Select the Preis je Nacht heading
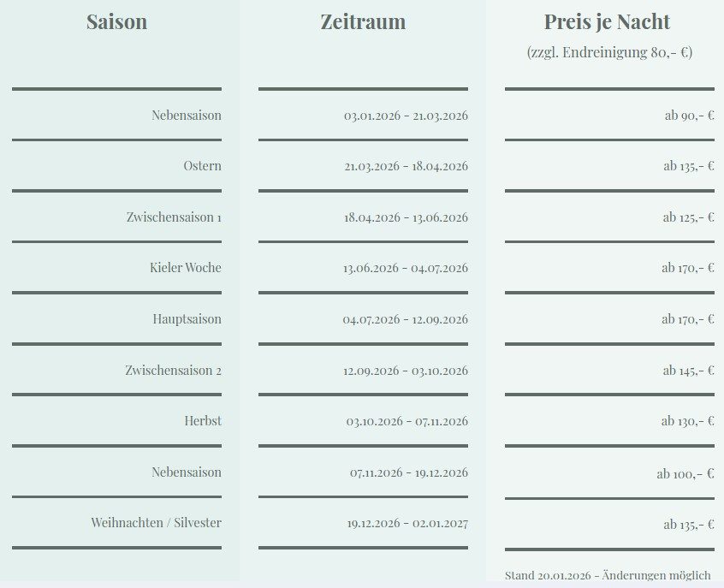 click(607, 22)
